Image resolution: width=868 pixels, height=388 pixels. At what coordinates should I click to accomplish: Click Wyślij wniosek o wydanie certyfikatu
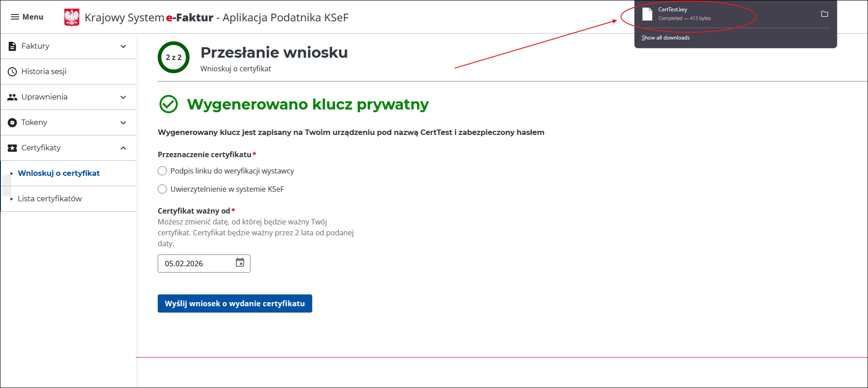click(x=235, y=303)
